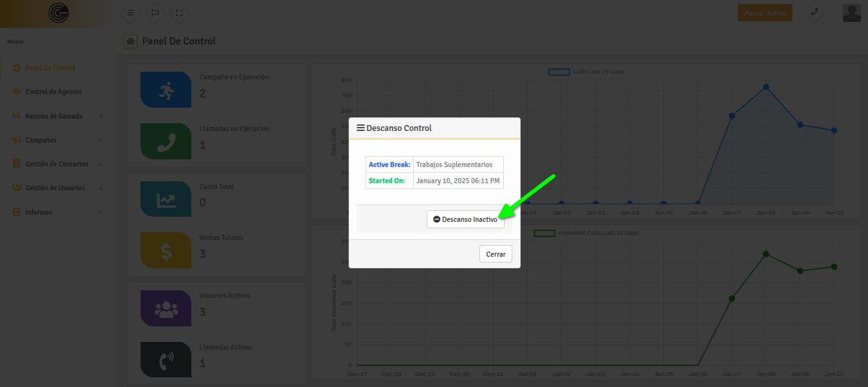The height and width of the screenshot is (387, 868).
Task: Open Control de Agentes in sidebar
Action: 53,92
